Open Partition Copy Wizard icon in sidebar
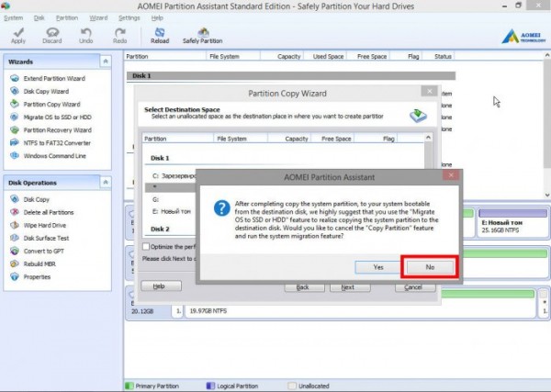The height and width of the screenshot is (392, 551). tap(15, 104)
